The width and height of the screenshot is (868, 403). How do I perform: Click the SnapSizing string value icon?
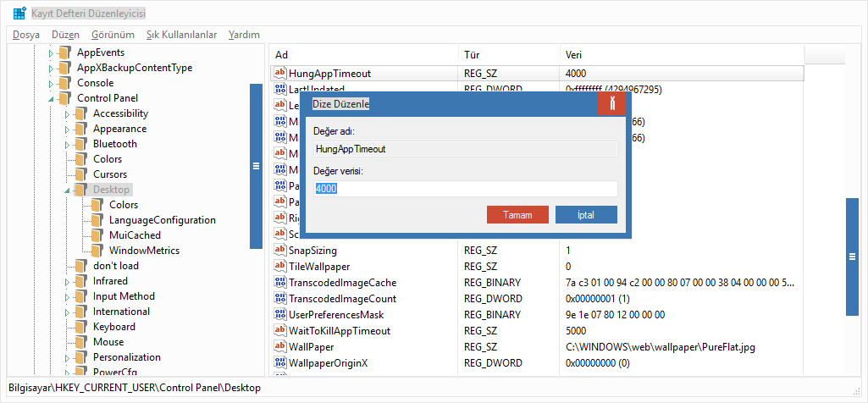click(x=280, y=251)
